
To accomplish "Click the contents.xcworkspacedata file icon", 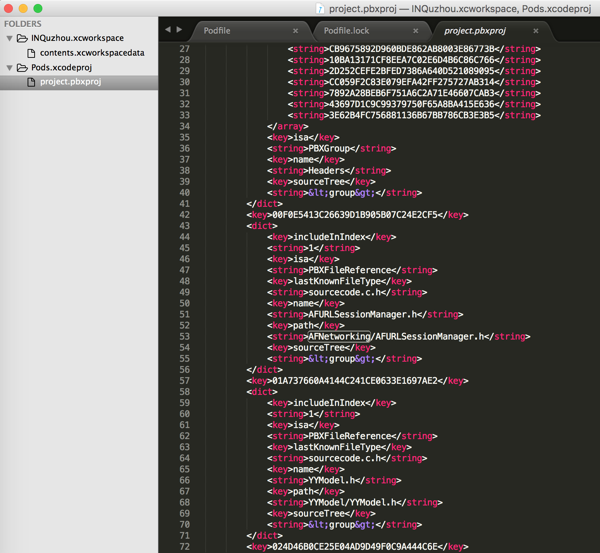I will click(x=31, y=53).
